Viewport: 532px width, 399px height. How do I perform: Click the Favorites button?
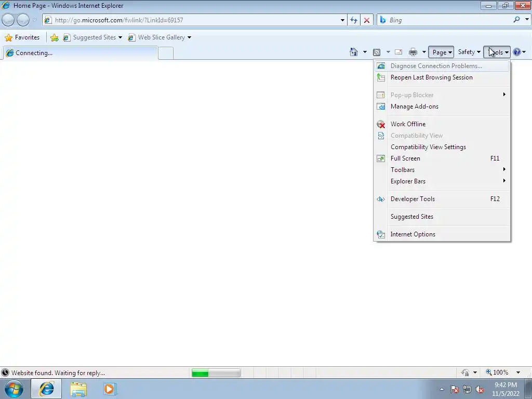pos(22,37)
